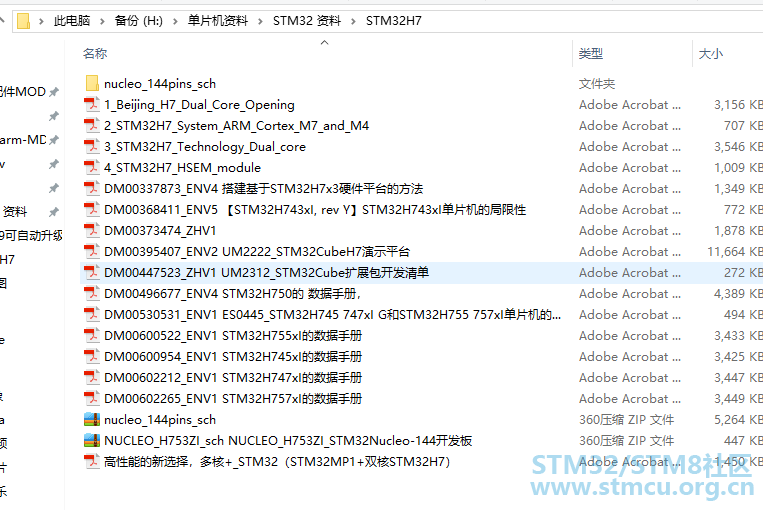
Task: Select DM00368411_ENV5 STM32H743xI局限性 file name
Action: tap(315, 209)
